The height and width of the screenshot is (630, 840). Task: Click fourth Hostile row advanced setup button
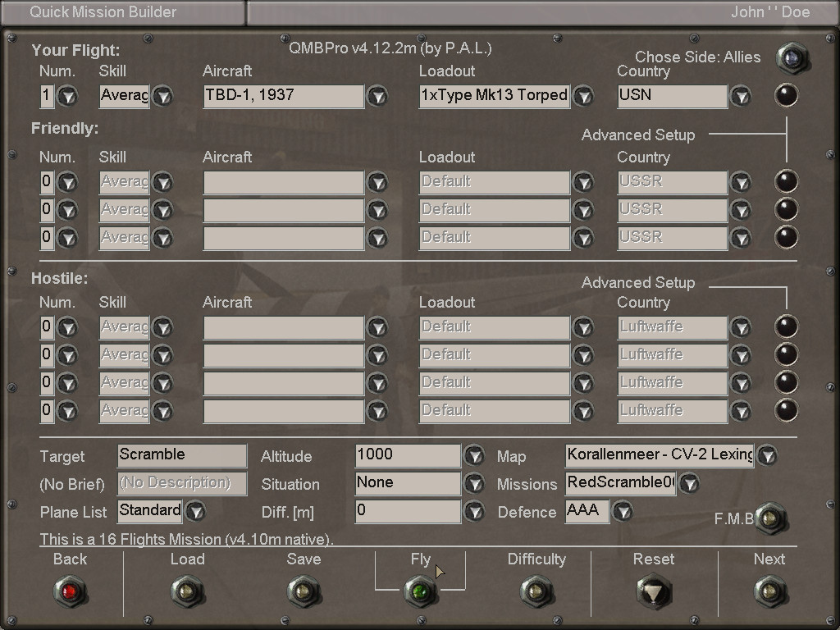786,410
